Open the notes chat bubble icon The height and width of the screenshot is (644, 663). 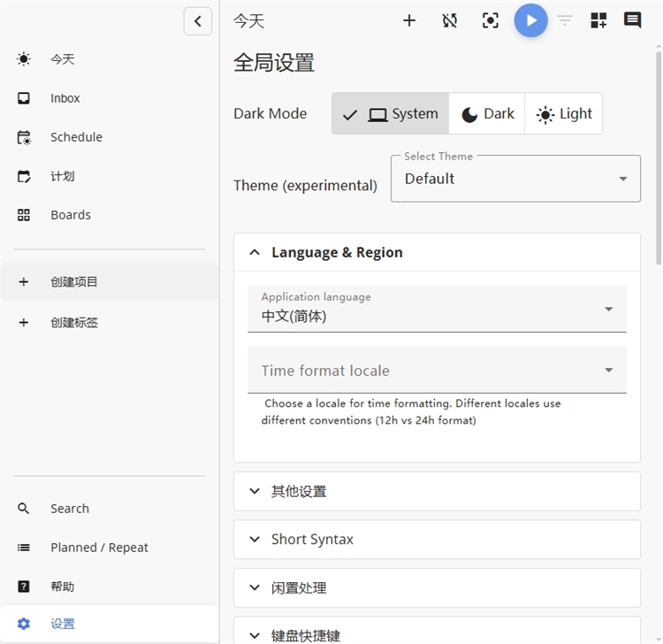pyautogui.click(x=632, y=20)
